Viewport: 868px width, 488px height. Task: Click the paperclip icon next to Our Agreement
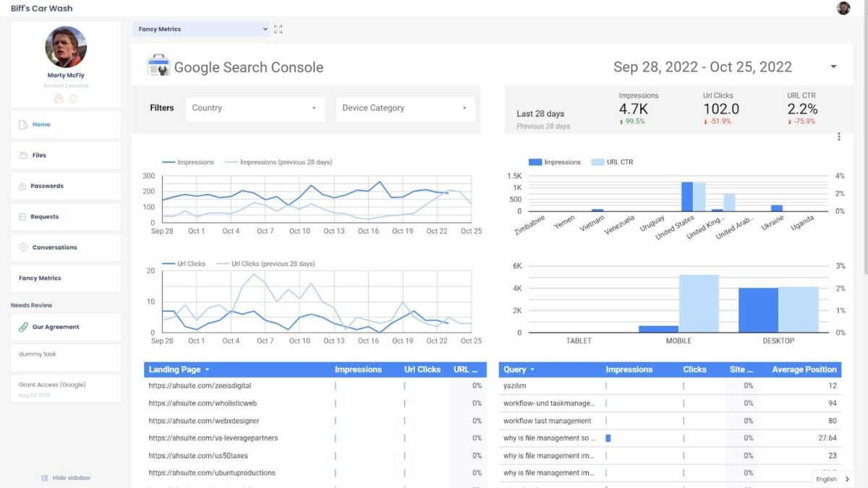[23, 327]
